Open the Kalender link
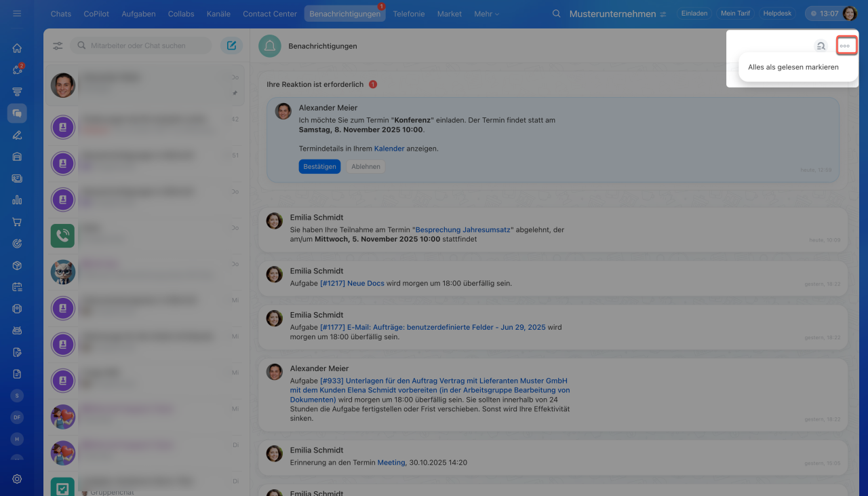This screenshot has width=868, height=496. tap(389, 148)
